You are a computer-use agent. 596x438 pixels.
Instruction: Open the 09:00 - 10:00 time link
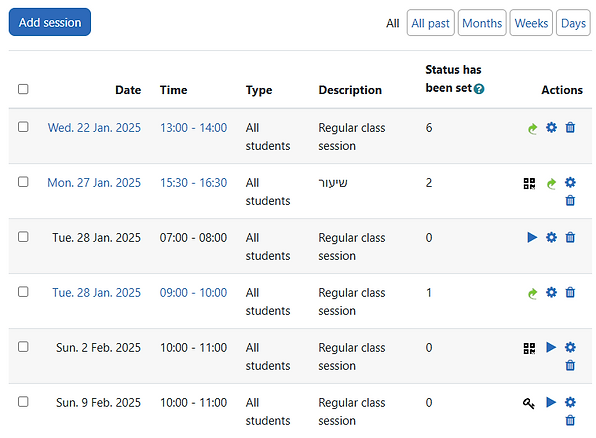pyautogui.click(x=193, y=293)
